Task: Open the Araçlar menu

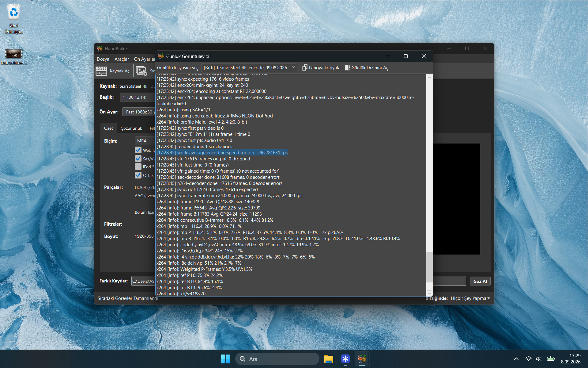Action: 122,59
